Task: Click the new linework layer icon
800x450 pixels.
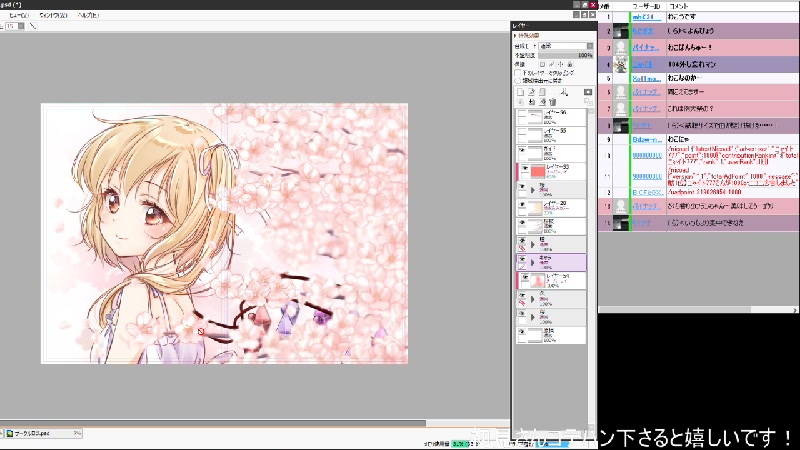Action: pos(533,91)
